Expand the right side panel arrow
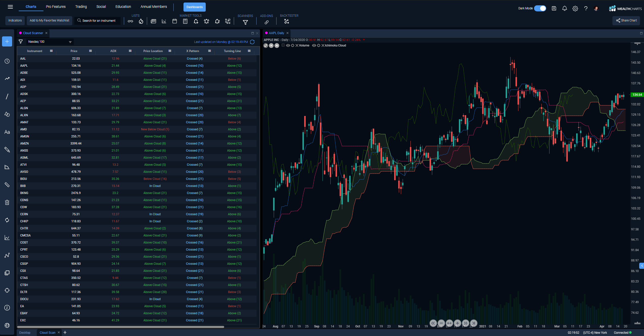The width and height of the screenshot is (644, 336). 642,266
